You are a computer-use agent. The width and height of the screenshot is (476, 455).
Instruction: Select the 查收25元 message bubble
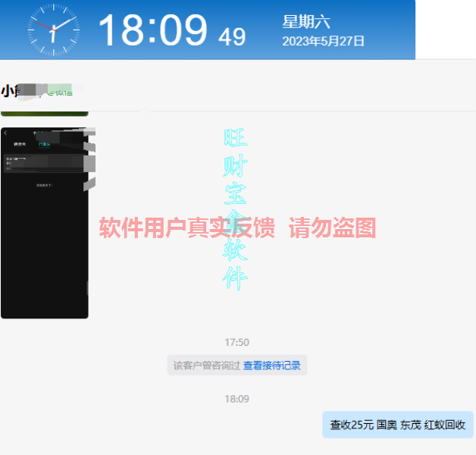(397, 425)
